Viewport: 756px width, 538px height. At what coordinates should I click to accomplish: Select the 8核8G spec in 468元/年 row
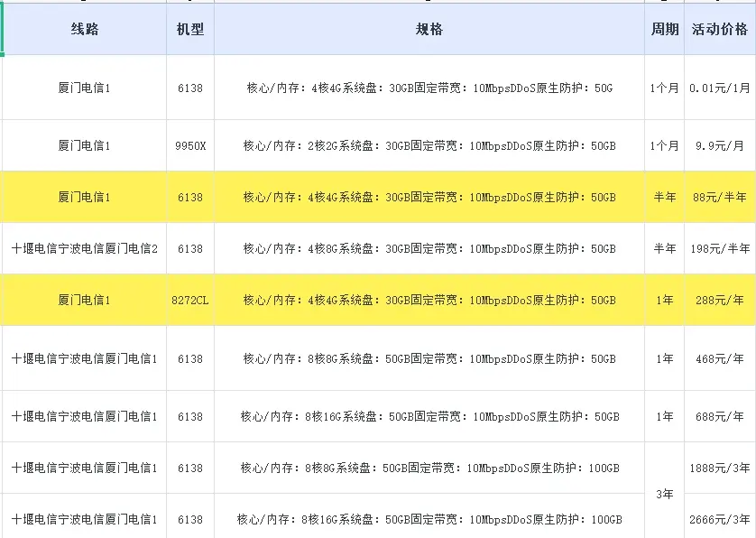[429, 358]
